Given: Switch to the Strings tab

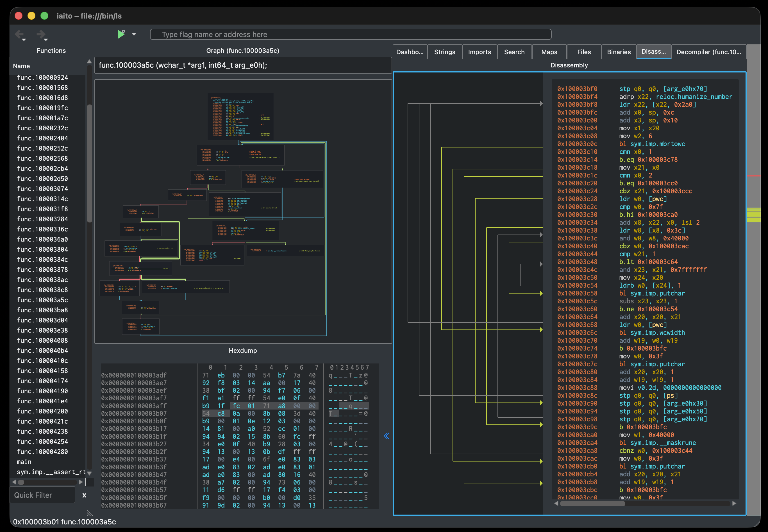Looking at the screenshot, I should click(444, 52).
